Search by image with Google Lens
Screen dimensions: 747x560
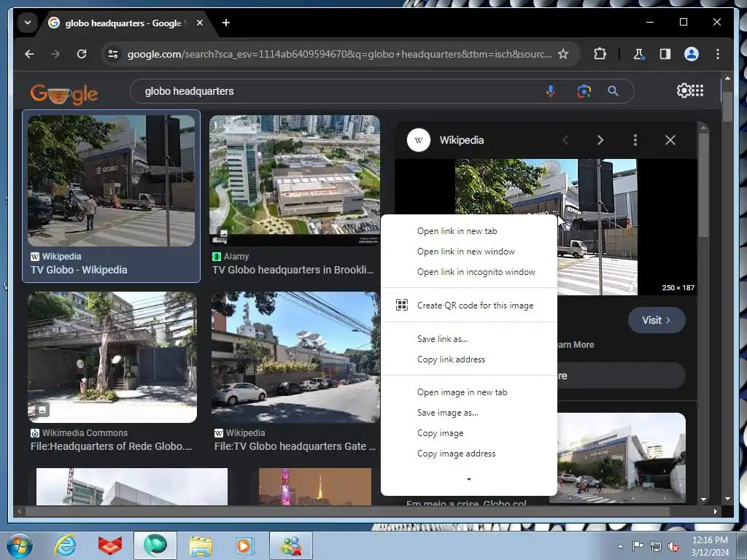pyautogui.click(x=584, y=91)
